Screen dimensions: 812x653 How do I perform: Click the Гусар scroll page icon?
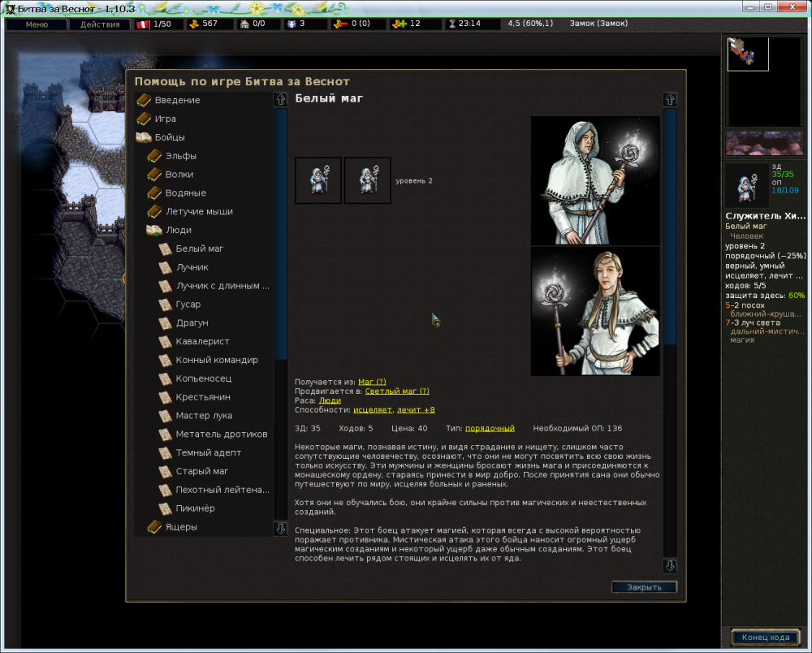[165, 305]
